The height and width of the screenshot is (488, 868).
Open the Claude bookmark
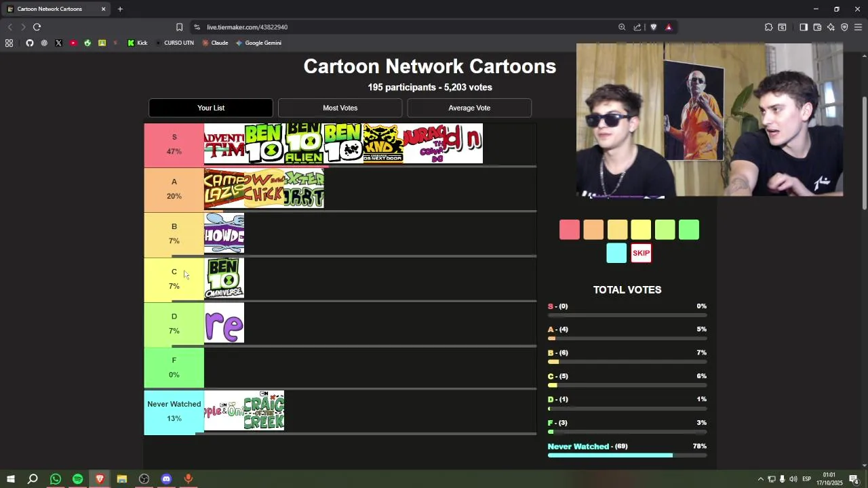tap(215, 43)
